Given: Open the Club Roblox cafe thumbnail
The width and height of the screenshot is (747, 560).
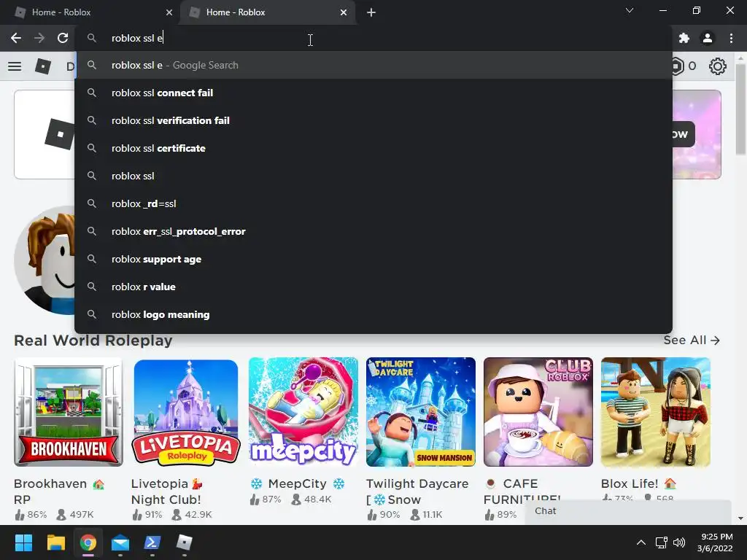Looking at the screenshot, I should tap(538, 412).
